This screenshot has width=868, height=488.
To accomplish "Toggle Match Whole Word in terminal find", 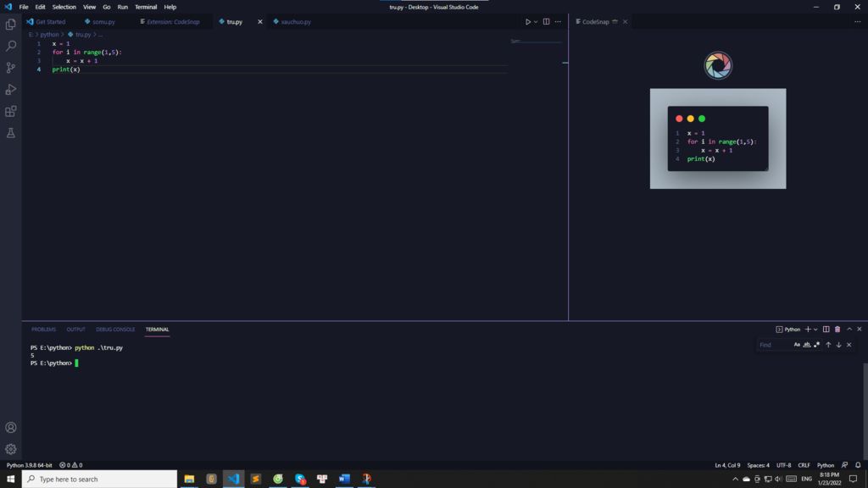I will 807,345.
